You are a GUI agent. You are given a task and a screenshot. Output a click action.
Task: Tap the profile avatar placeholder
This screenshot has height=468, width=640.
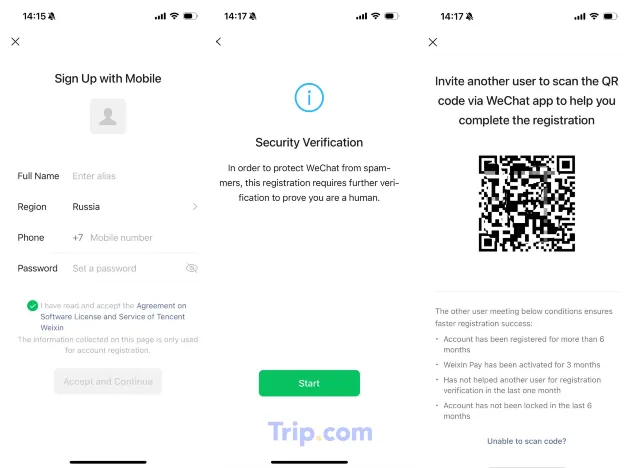tap(108, 116)
